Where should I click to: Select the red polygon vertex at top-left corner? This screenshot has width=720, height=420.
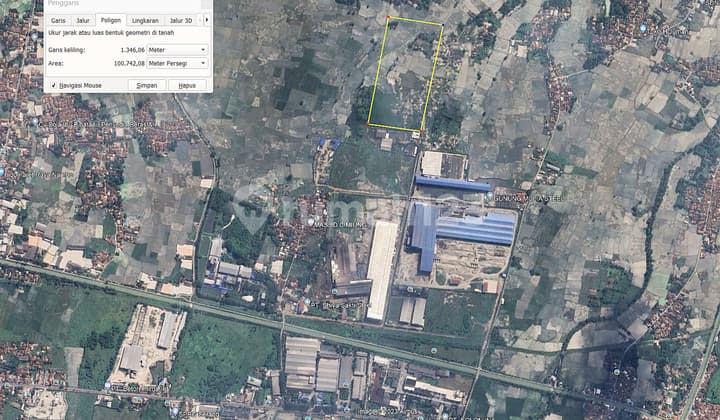(388, 17)
